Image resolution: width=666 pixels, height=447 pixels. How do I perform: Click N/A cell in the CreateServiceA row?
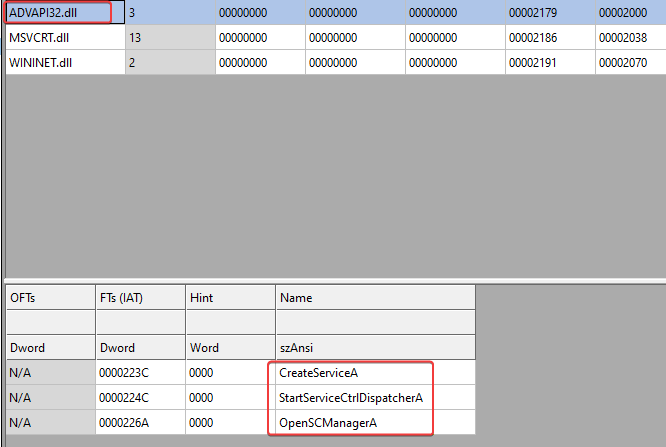coord(51,373)
